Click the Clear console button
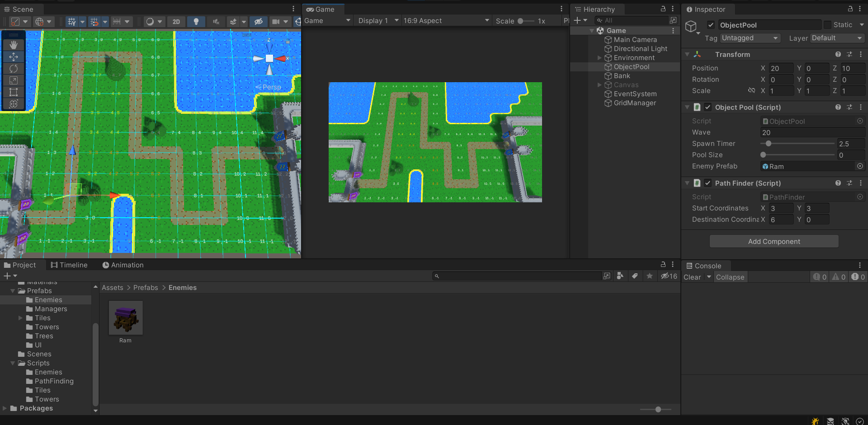The width and height of the screenshot is (868, 425). tap(692, 277)
